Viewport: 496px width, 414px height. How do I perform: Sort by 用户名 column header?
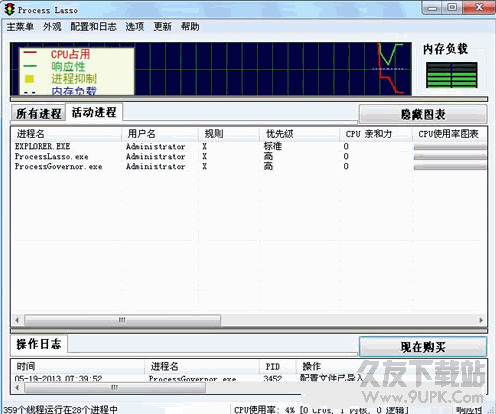coord(160,134)
